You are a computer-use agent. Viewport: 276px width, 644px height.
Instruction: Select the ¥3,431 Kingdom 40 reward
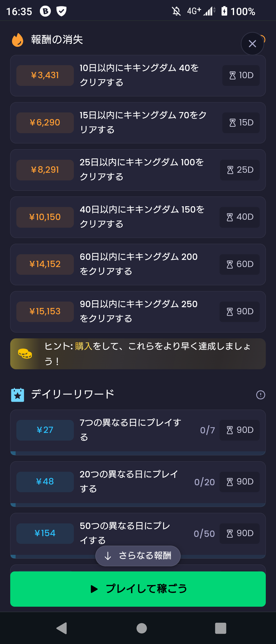[138, 76]
